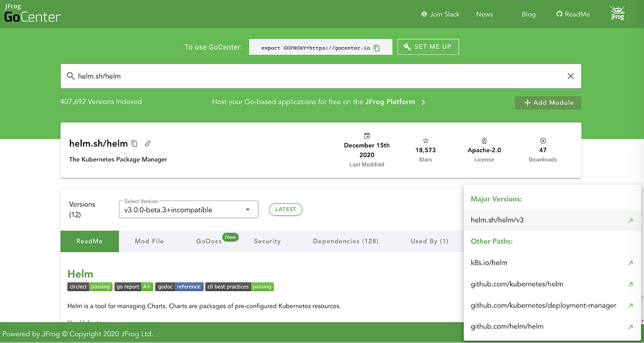Image resolution: width=644 pixels, height=343 pixels.
Task: Click the star icon above 18,573
Action: click(426, 140)
